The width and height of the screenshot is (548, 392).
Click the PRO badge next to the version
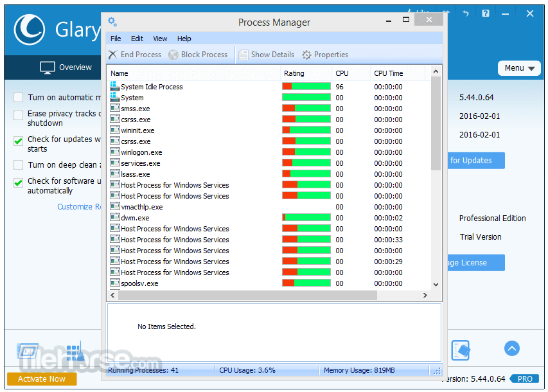point(525,379)
